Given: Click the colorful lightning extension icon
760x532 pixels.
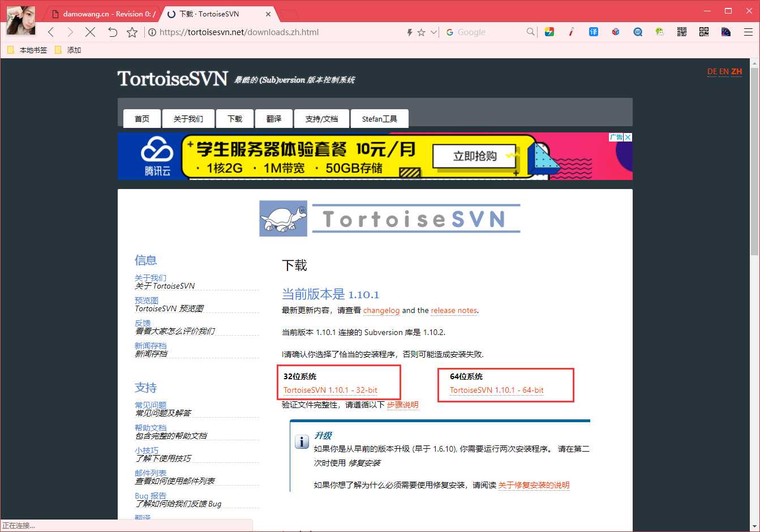Looking at the screenshot, I should [x=549, y=32].
